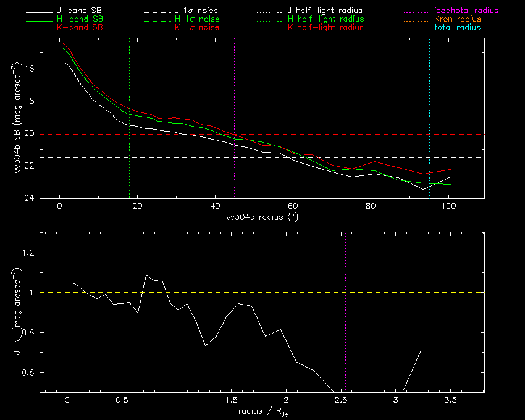Click the 2.5 tick label on lower x-axis
Image resolution: width=525 pixels, height=420 pixels.
340,401
